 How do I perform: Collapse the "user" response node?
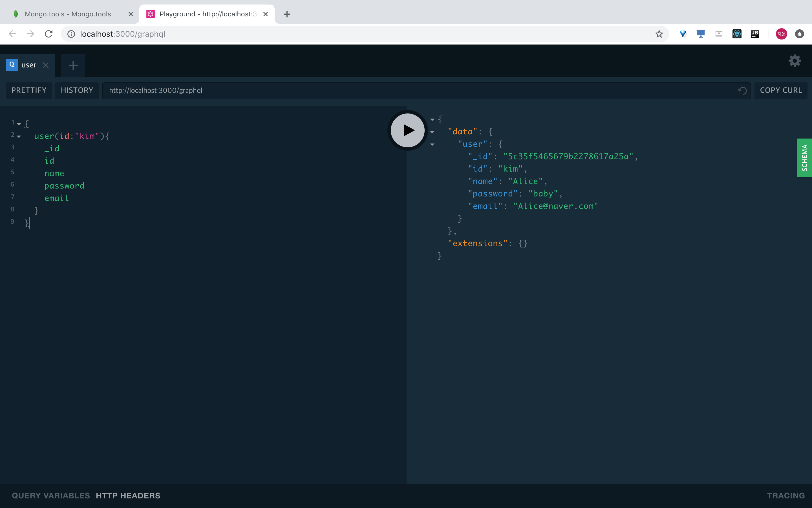coord(432,144)
